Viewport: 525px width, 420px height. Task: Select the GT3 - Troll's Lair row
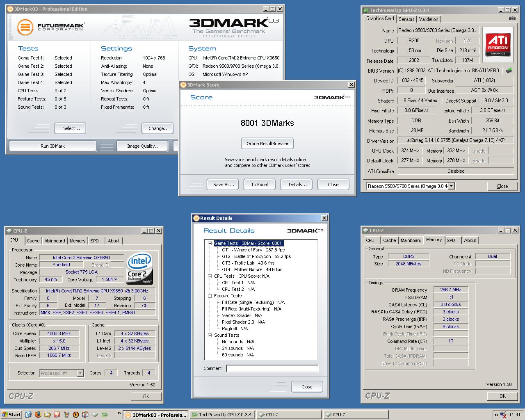point(248,263)
